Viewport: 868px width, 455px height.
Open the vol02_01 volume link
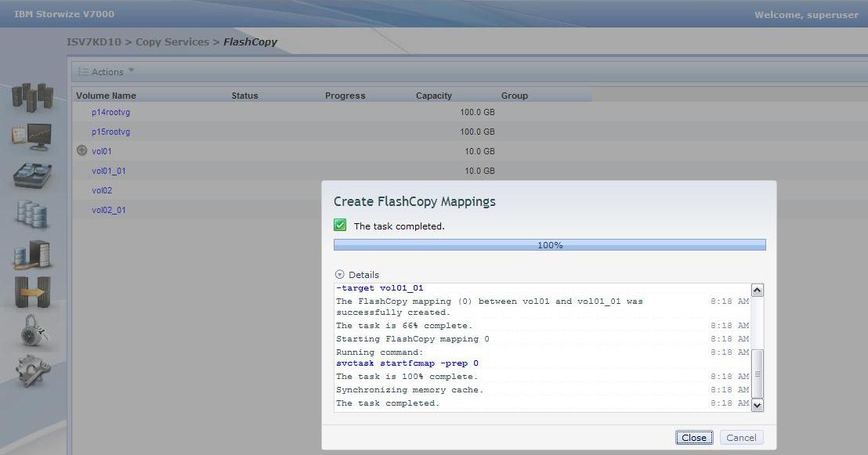click(x=108, y=211)
